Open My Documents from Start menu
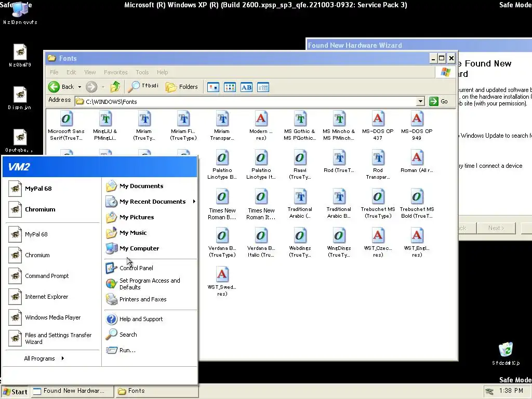The height and width of the screenshot is (399, 532). (151, 186)
